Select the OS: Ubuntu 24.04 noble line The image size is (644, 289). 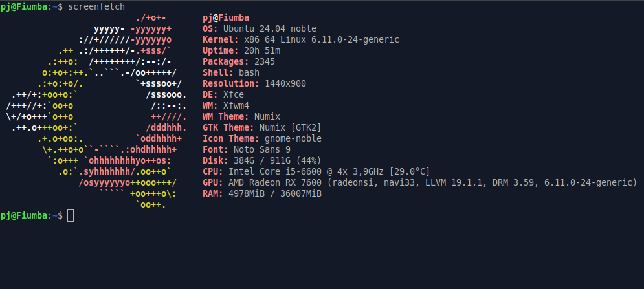[260, 29]
